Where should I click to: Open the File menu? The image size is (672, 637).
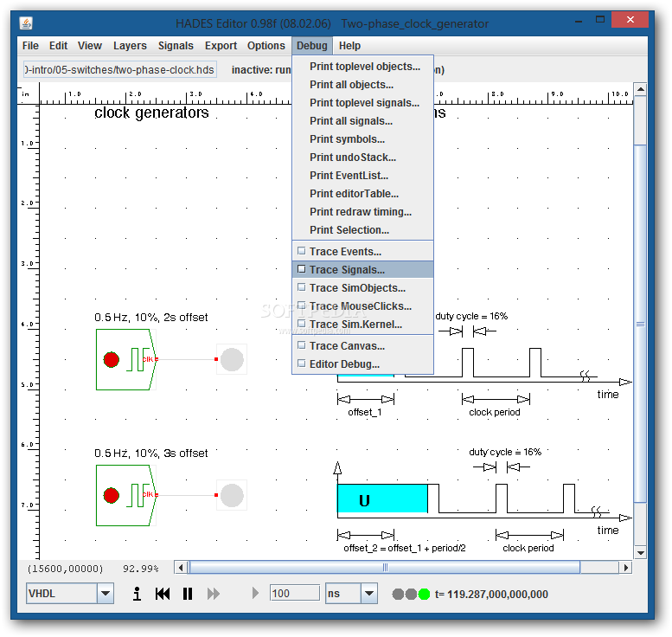point(30,46)
